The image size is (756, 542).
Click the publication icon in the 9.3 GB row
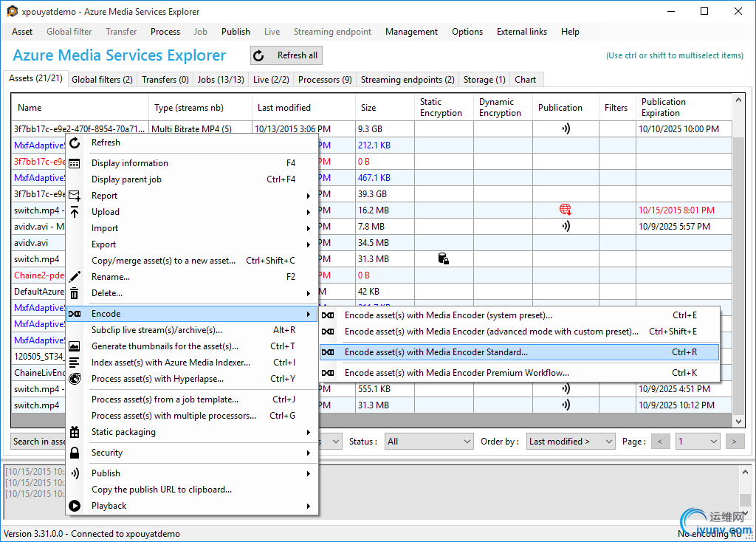[566, 128]
